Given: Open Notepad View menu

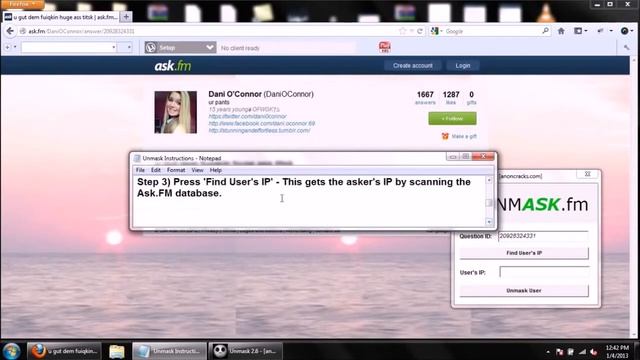Looking at the screenshot, I should [x=197, y=170].
